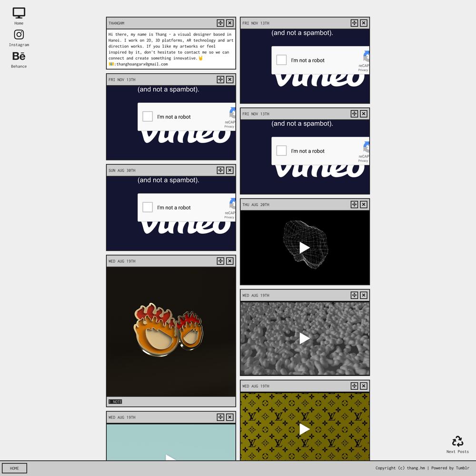Close the gray blobs video window
Image resolution: width=476 pixels, height=476 pixels.
pyautogui.click(x=364, y=296)
